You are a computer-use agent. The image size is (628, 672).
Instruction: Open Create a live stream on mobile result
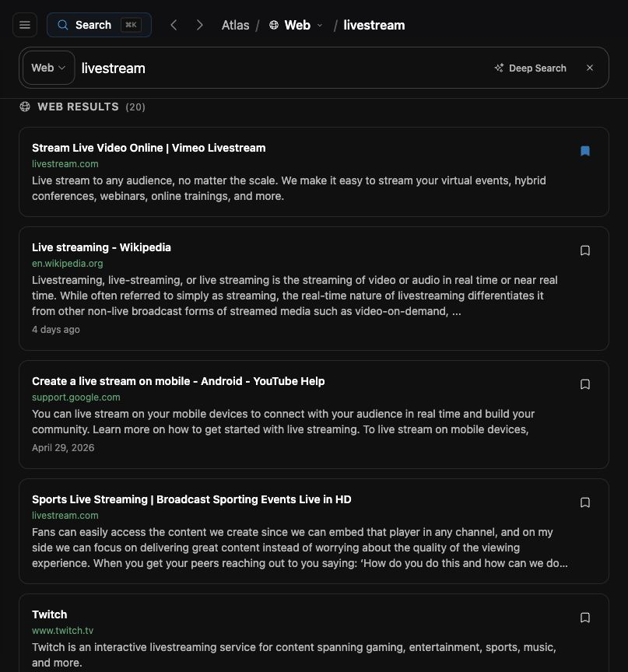coord(178,381)
